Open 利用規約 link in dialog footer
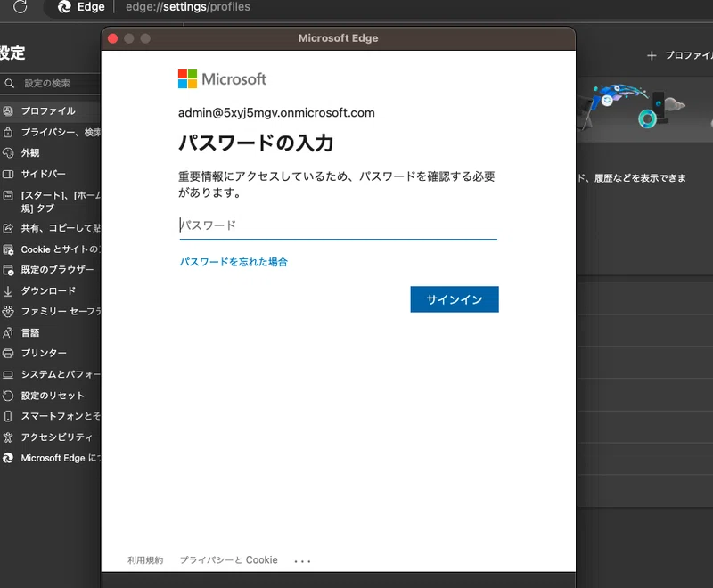 point(145,560)
